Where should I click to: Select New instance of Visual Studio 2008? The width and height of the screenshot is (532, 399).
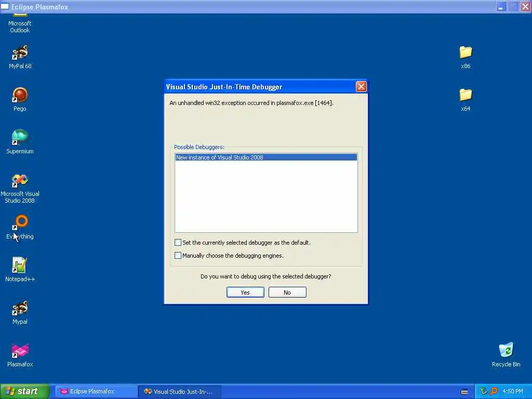tap(266, 157)
